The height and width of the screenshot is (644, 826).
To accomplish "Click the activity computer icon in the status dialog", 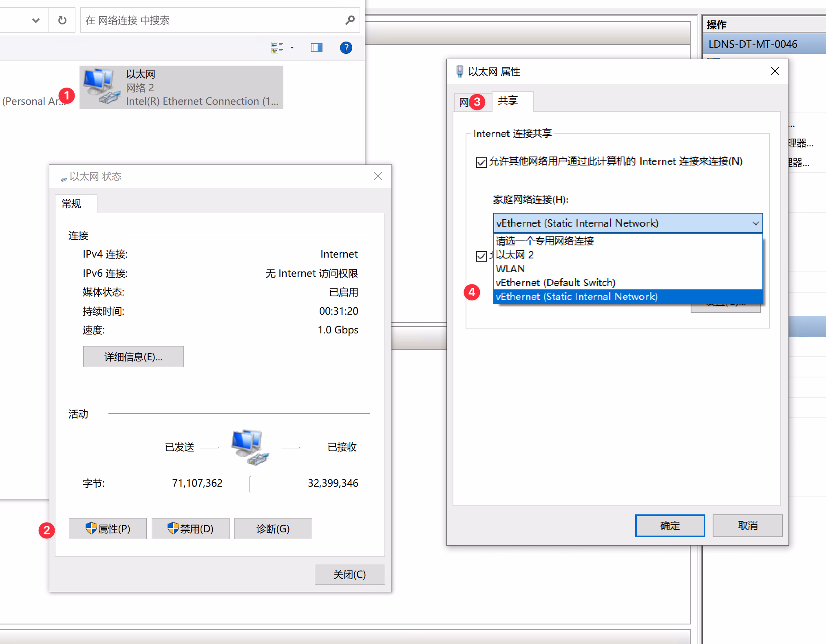I will click(250, 447).
